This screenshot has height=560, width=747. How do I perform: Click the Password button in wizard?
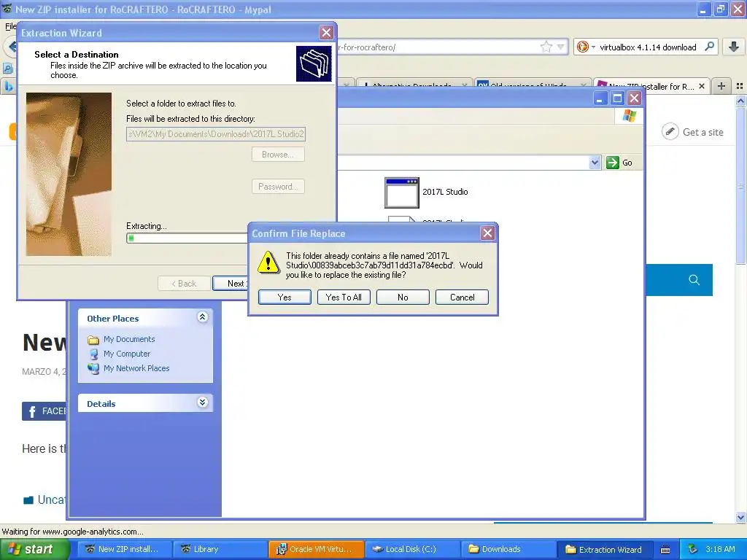278,186
